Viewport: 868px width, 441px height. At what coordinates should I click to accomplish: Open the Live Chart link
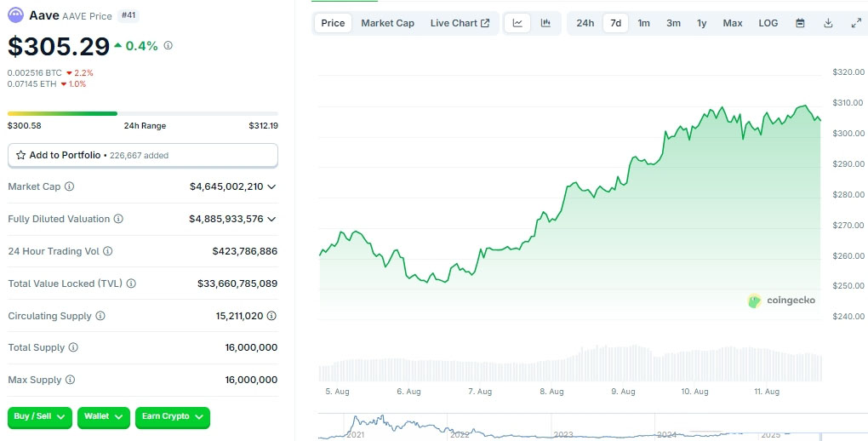[460, 23]
